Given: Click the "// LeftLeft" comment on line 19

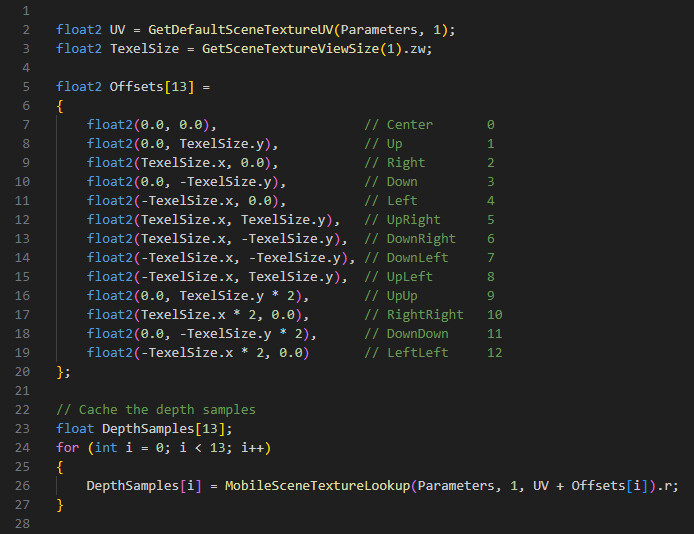Looking at the screenshot, I should click(x=404, y=353).
